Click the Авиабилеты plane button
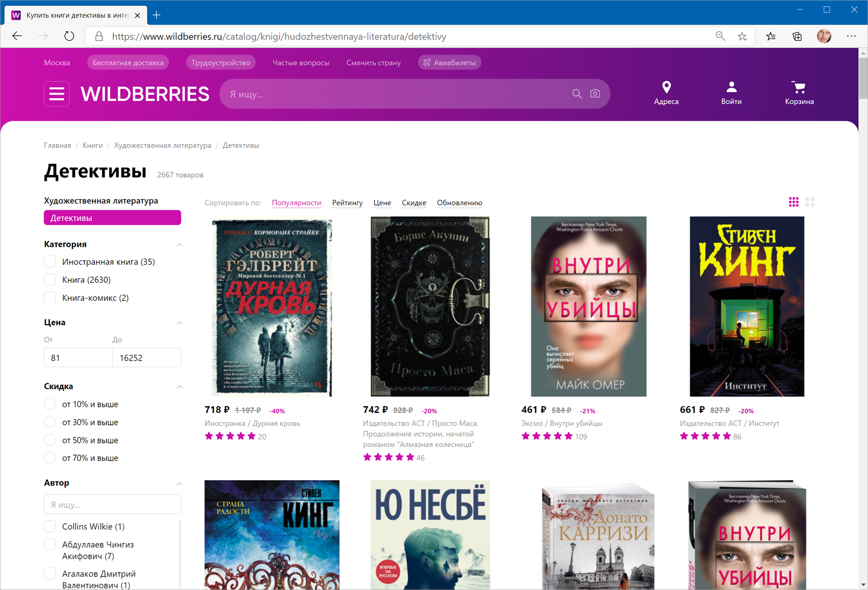868x590 pixels. click(x=449, y=63)
